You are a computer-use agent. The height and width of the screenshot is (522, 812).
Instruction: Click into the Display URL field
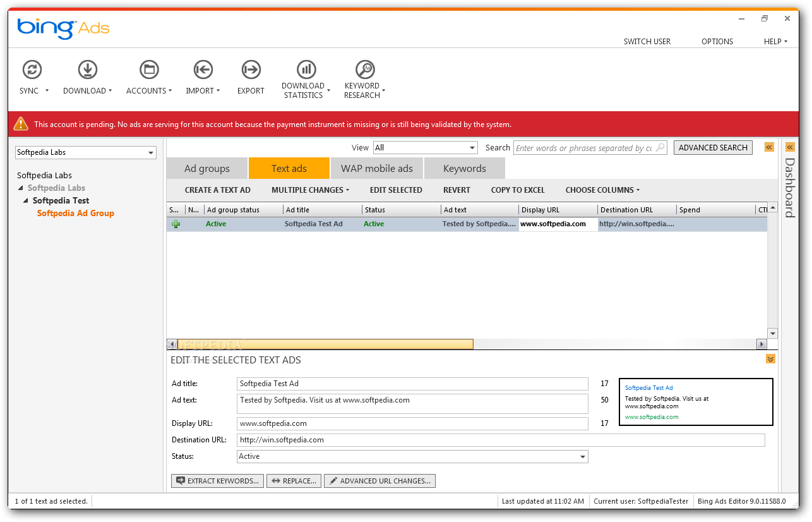pyautogui.click(x=412, y=423)
